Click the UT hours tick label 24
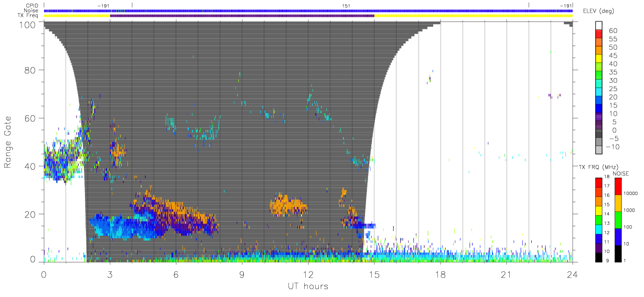 [572, 274]
